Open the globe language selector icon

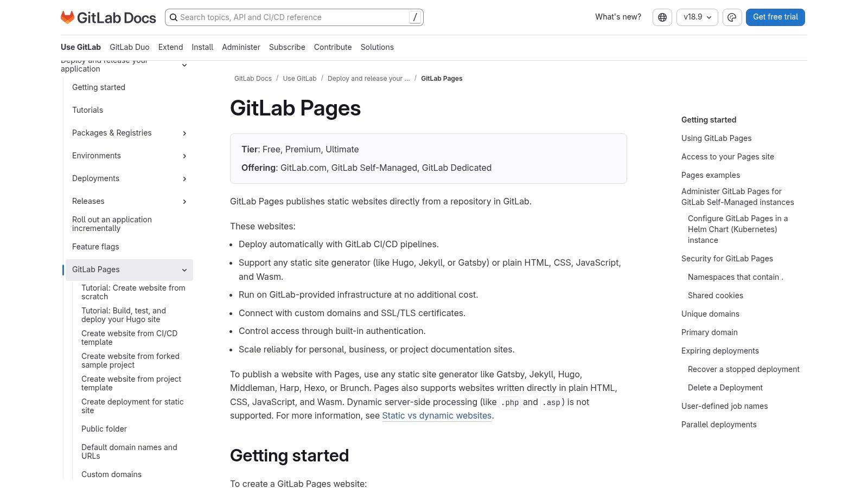pos(662,17)
